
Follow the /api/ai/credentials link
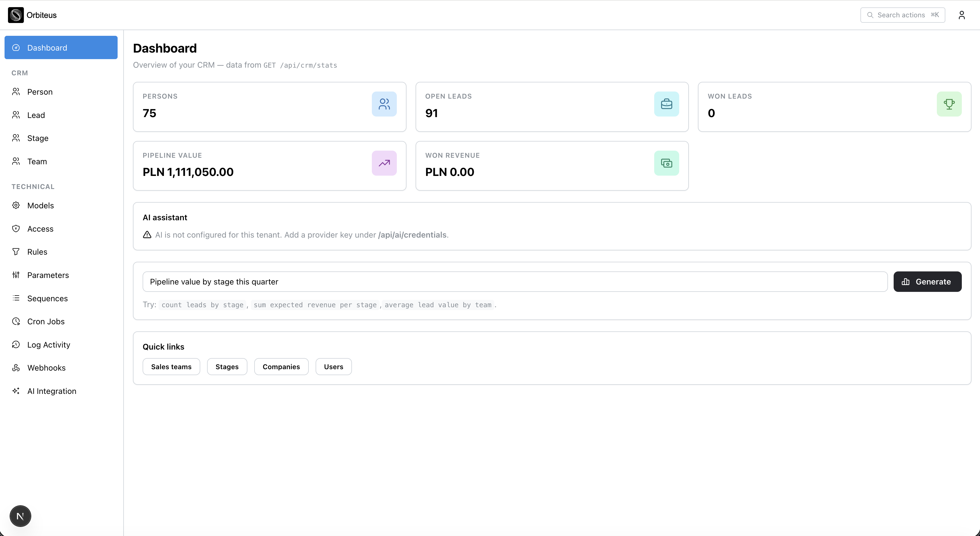pyautogui.click(x=412, y=235)
